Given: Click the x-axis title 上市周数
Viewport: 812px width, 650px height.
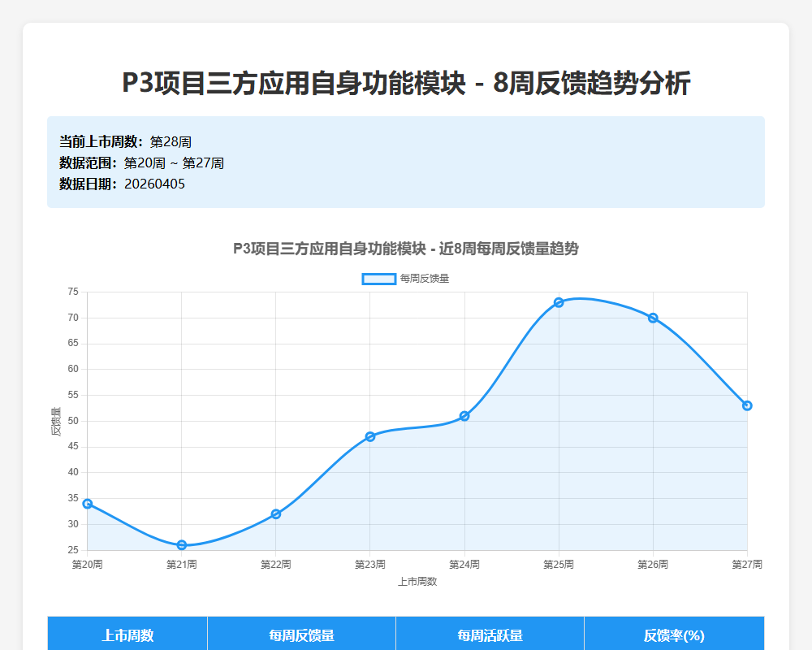Looking at the screenshot, I should click(x=417, y=582).
